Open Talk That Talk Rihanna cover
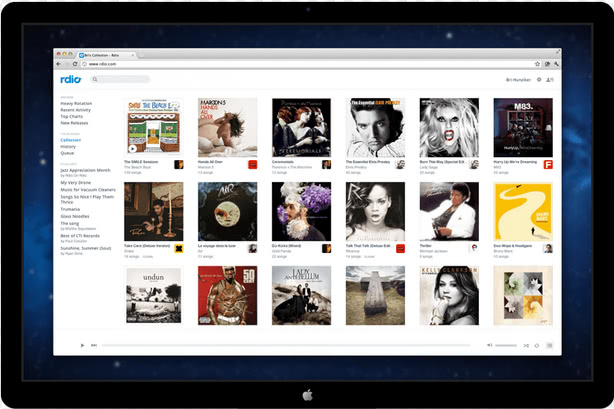Screen dimensions: 614x409 375,211
